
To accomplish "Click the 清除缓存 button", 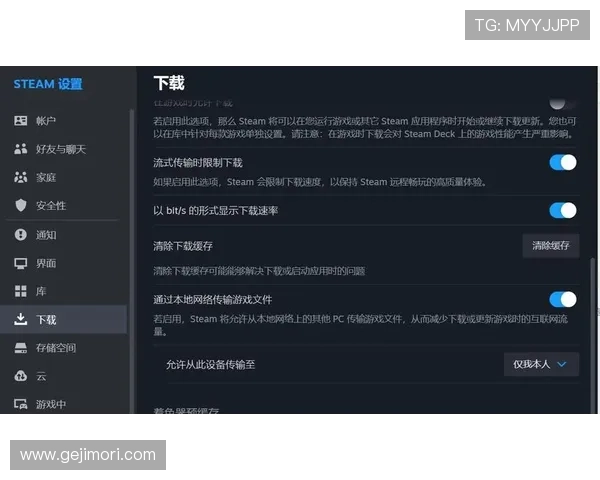I will tap(551, 246).
